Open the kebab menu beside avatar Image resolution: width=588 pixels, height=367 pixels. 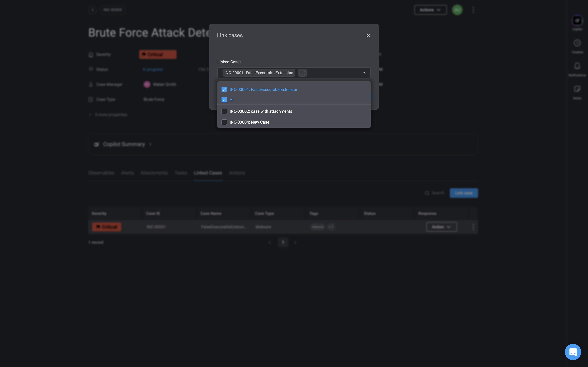pyautogui.click(x=473, y=10)
